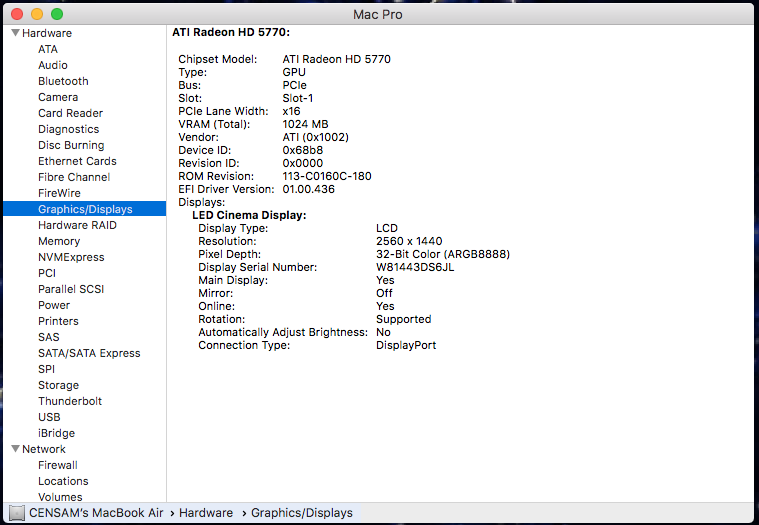Select Diagnostics in the sidebar
This screenshot has width=759, height=525.
click(x=69, y=129)
